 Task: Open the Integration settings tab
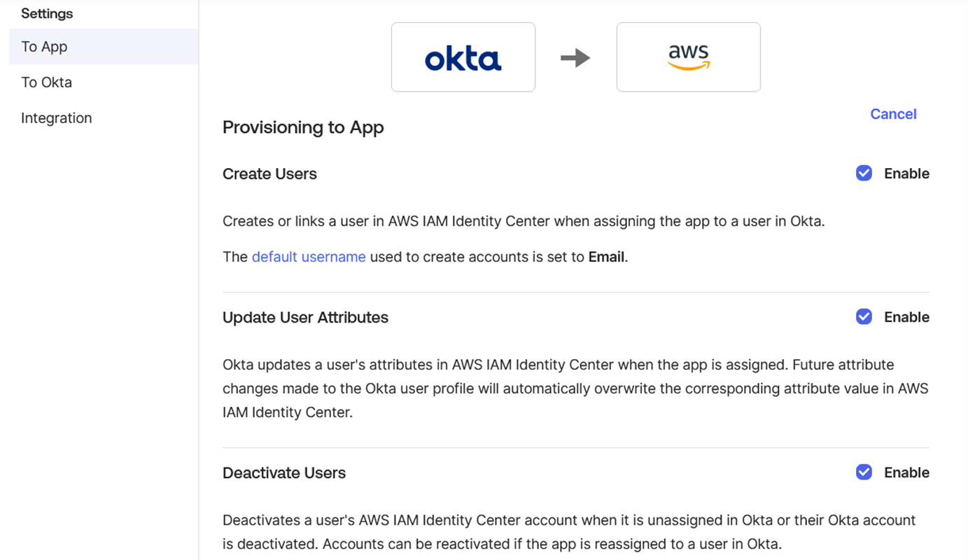coord(57,118)
